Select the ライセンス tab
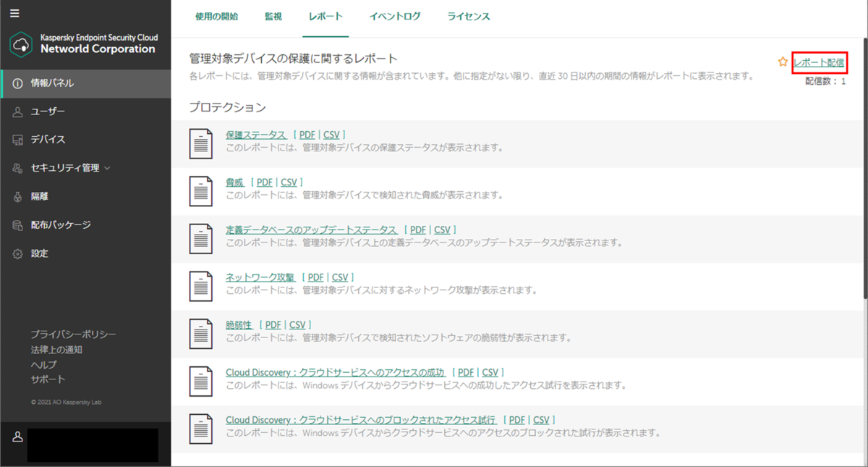This screenshot has width=868, height=467. tap(468, 16)
